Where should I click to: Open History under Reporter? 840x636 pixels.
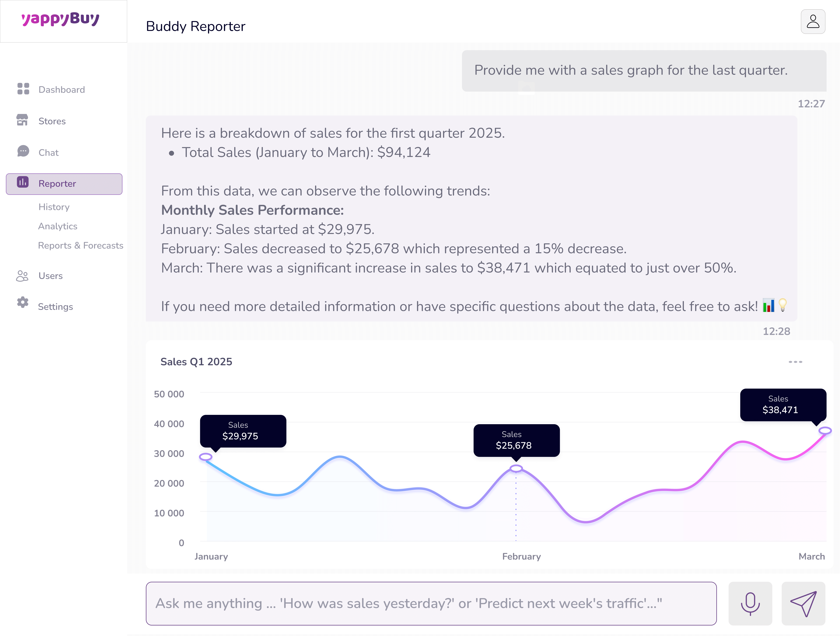pos(54,207)
